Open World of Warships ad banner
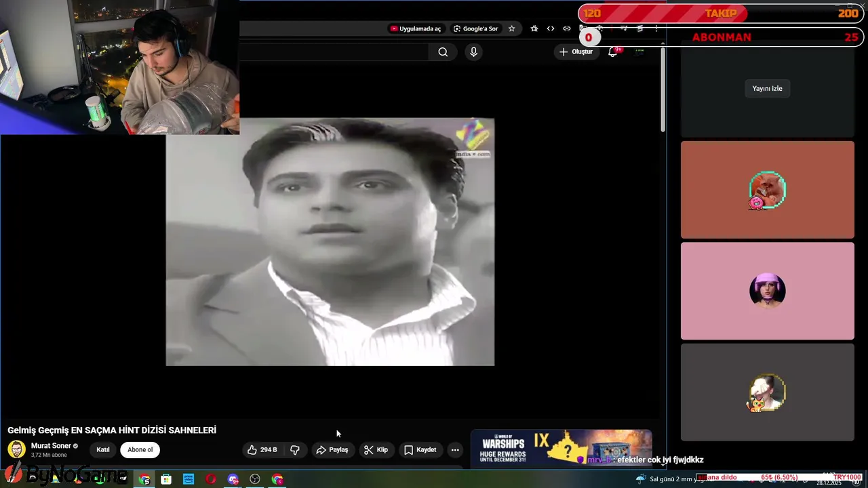Screen dimensions: 868x488 pos(561,448)
